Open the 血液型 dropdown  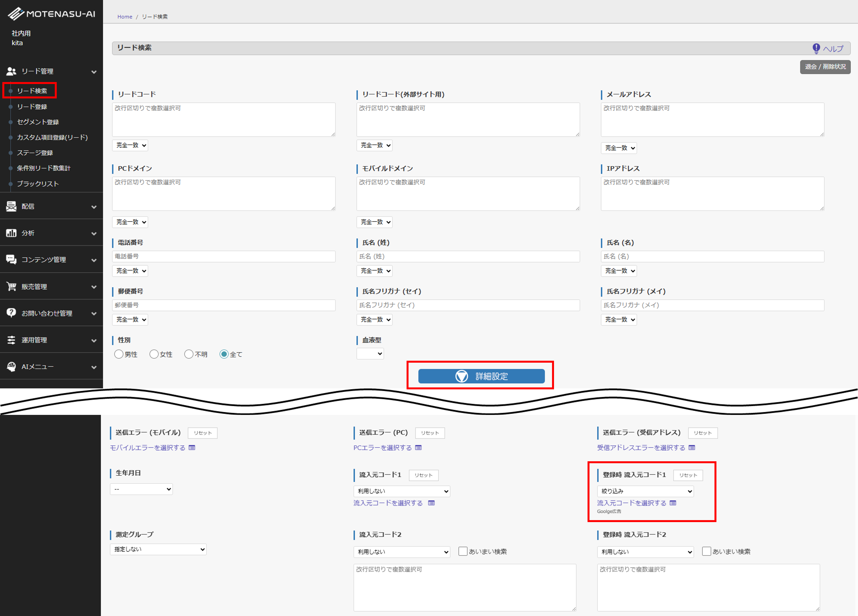click(x=370, y=354)
